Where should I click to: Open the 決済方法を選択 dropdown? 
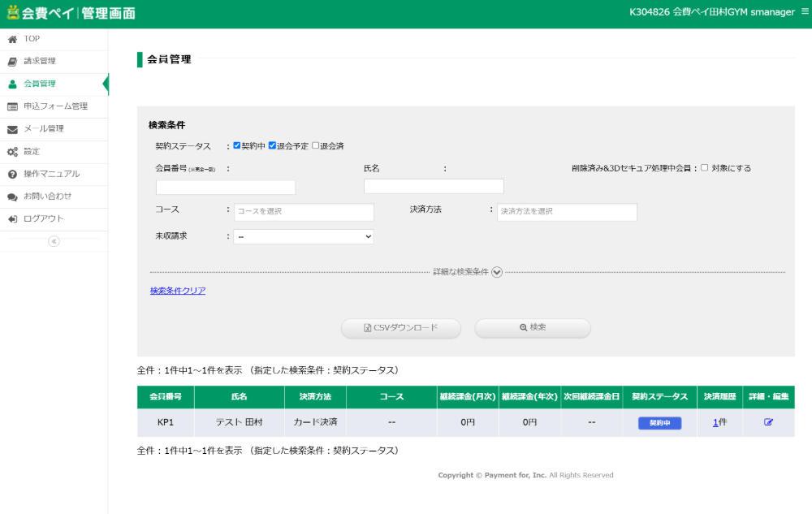pos(567,212)
